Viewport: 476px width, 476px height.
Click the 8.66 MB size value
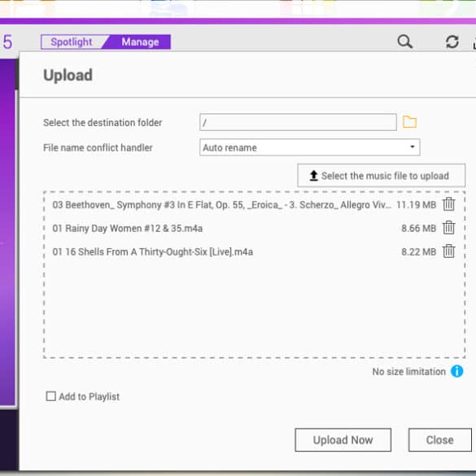[x=418, y=229]
